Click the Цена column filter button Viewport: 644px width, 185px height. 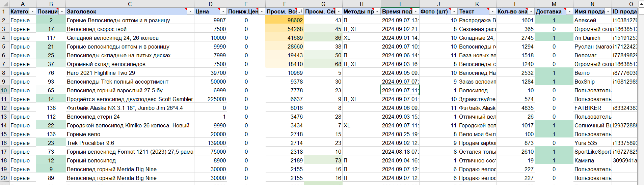pyautogui.click(x=223, y=11)
